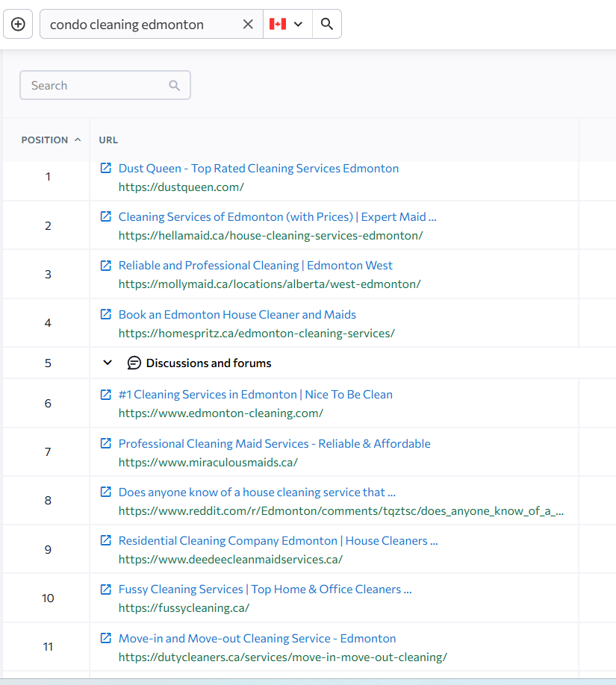
Task: Click the homespritz.ca edmonton-cleaning-services URL
Action: (x=256, y=334)
